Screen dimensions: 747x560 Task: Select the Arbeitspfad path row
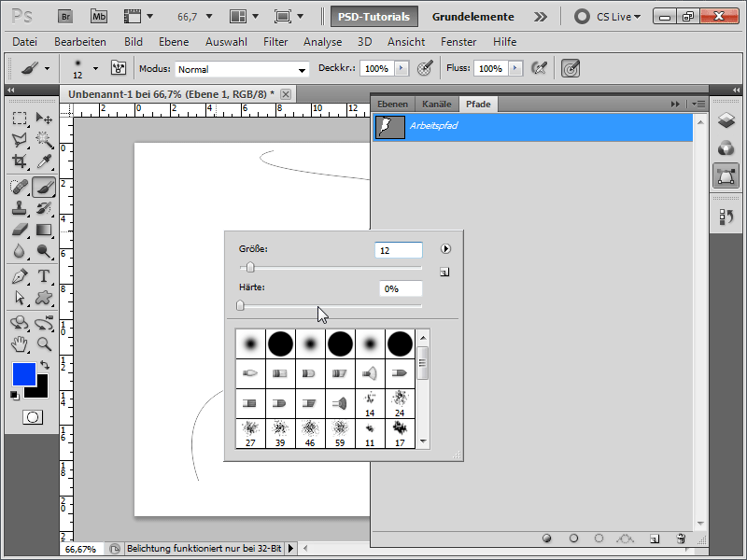pyautogui.click(x=532, y=127)
